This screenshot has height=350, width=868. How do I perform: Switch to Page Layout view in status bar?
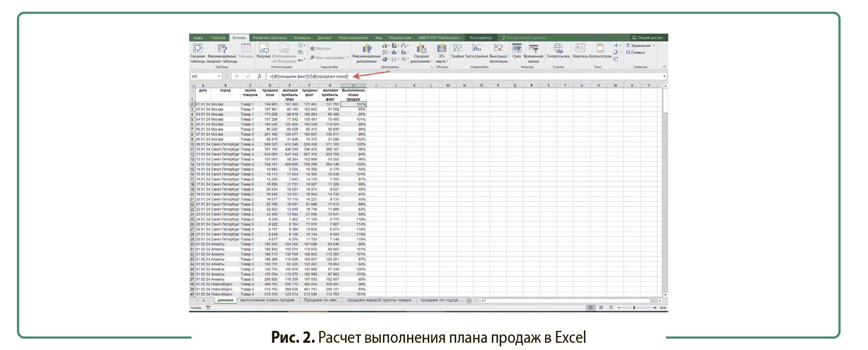[601, 308]
